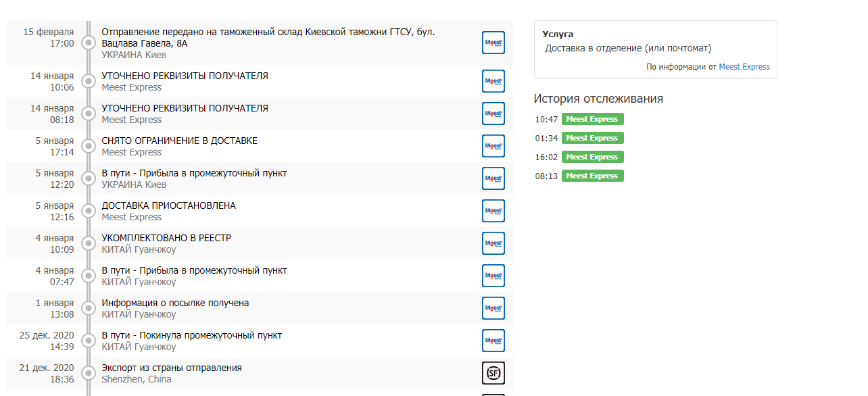
Task: Click Meest logo beside СНЯТО ОГРАНИЧЕНИЕ В ДОСТАВКЕ
Action: [493, 146]
